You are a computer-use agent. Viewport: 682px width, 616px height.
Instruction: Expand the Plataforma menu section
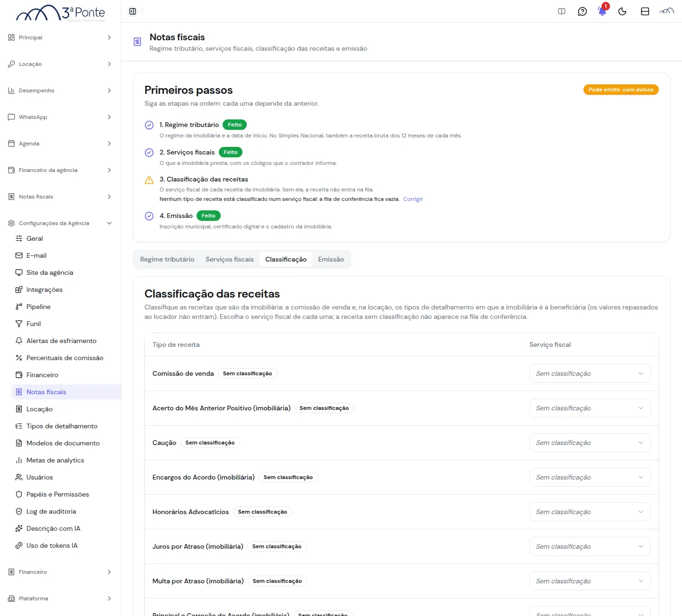[x=60, y=598]
